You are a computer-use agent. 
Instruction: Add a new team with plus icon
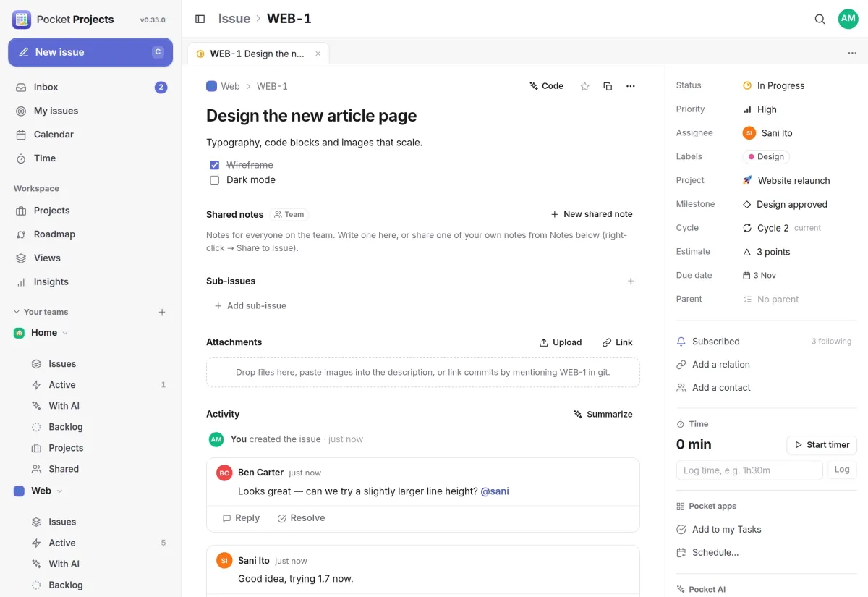pos(162,312)
